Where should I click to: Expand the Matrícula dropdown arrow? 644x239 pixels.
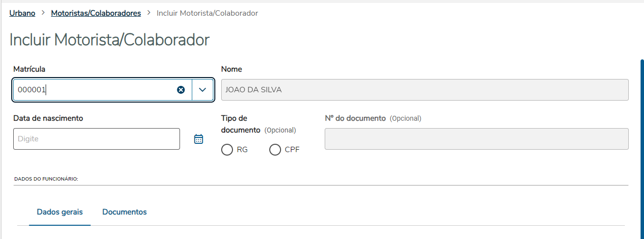203,90
